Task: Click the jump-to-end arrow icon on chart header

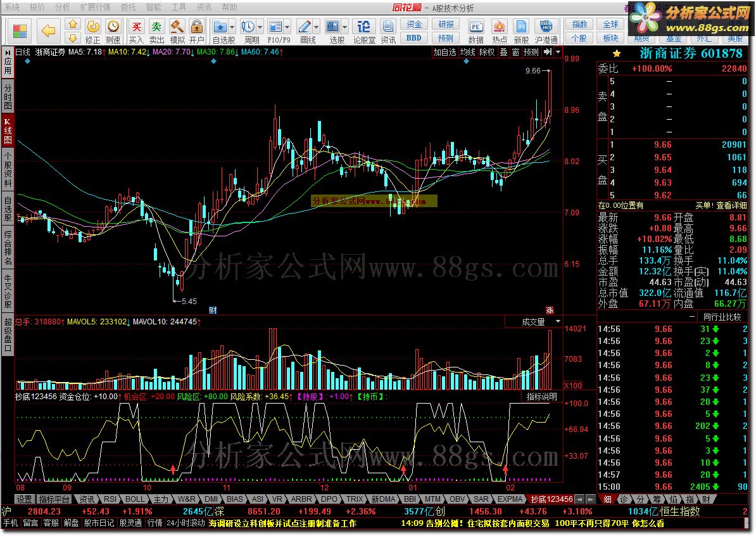Action: (548, 51)
